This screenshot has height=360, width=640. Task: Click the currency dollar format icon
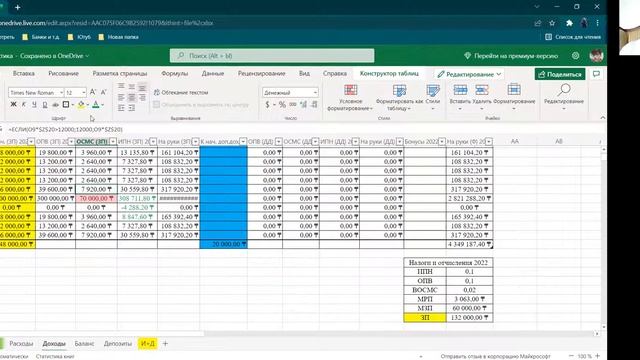(x=267, y=105)
